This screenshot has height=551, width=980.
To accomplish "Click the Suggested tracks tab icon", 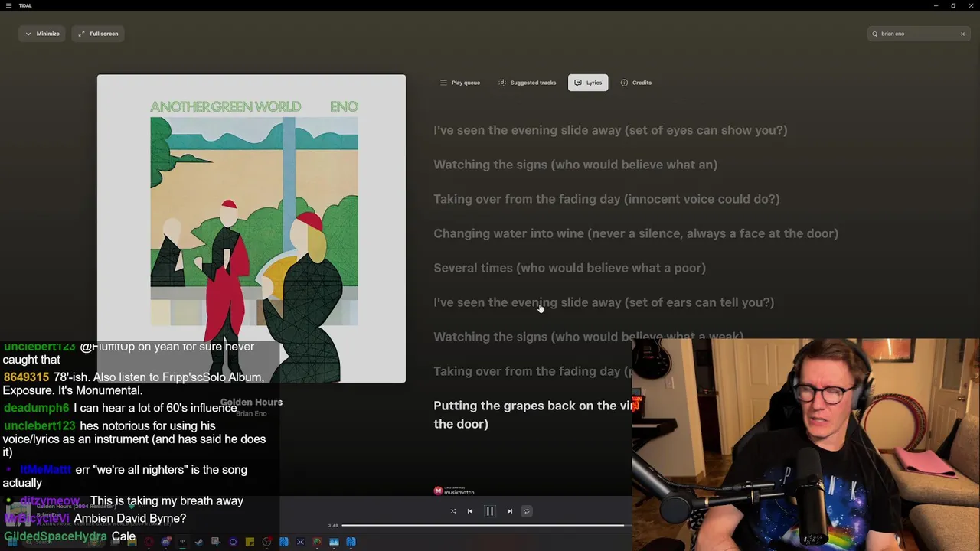I will [x=502, y=83].
